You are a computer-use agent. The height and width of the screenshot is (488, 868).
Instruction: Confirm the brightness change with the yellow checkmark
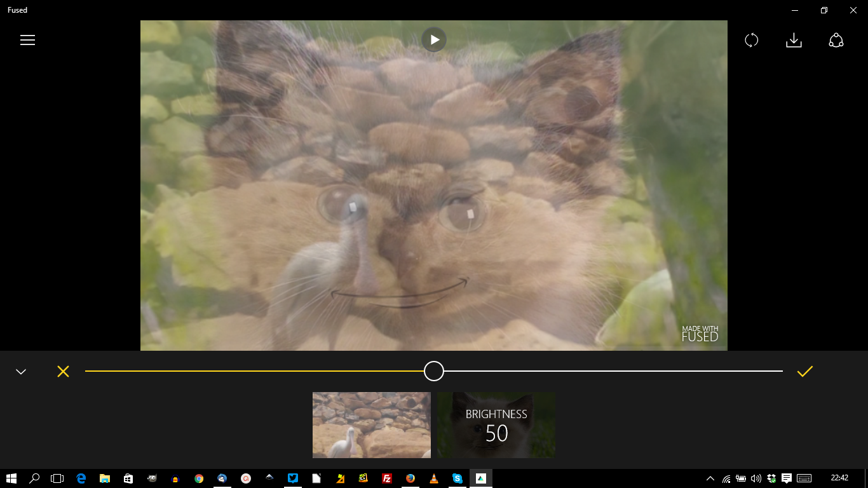(x=805, y=371)
